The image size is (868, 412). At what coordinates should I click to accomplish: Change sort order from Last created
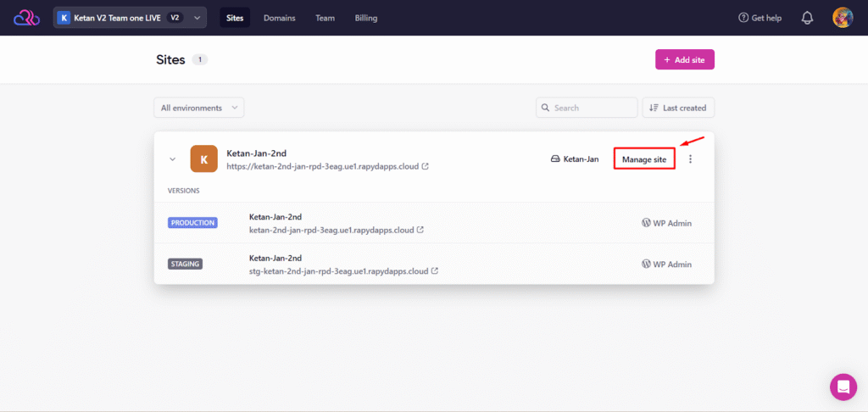pyautogui.click(x=678, y=108)
